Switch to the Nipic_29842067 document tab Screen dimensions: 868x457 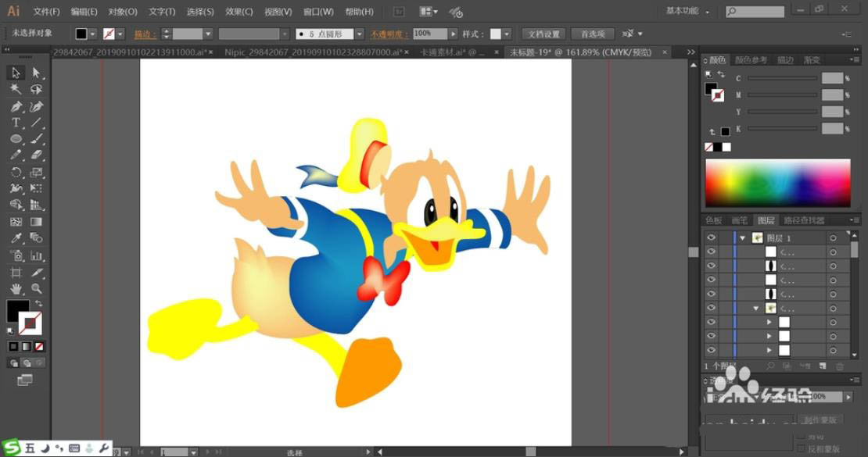coord(314,52)
